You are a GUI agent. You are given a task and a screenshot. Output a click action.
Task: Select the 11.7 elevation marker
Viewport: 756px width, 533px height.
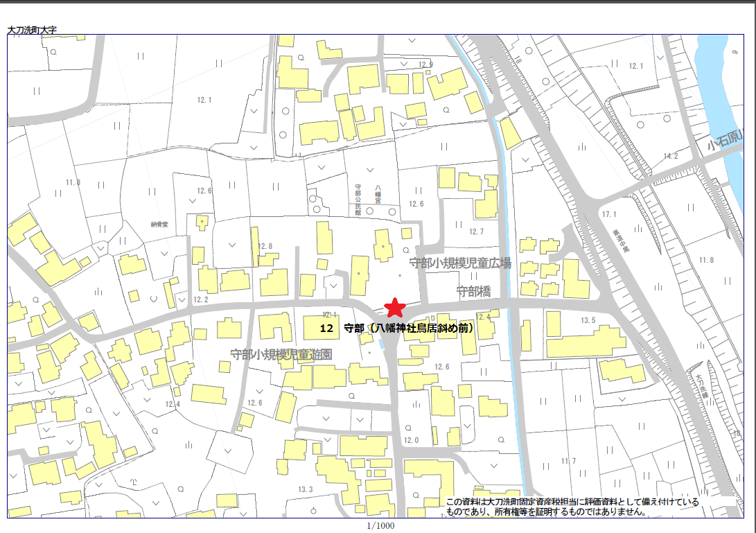click(568, 461)
